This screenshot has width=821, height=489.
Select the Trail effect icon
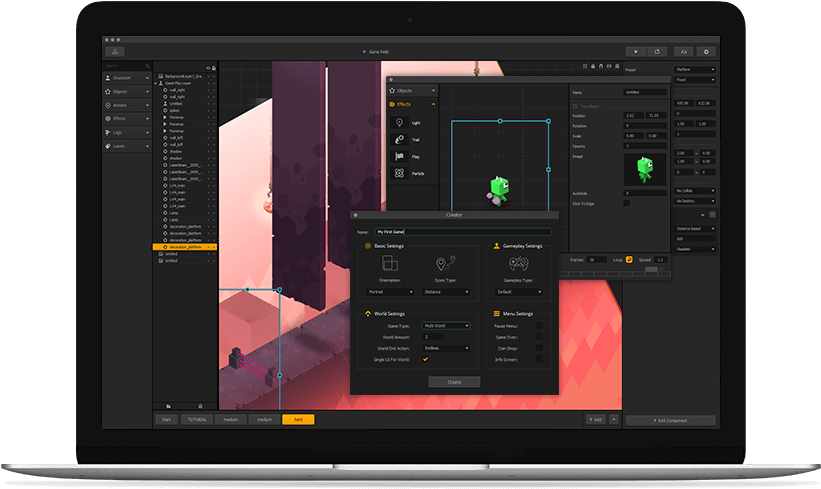(400, 139)
